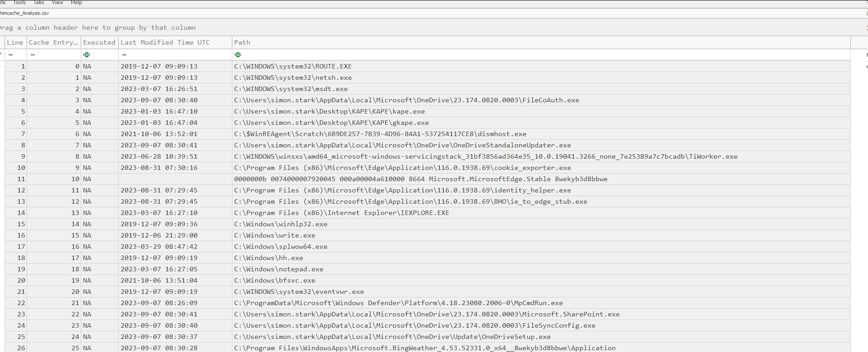Sort by Last Modified Time UTC header
This screenshot has width=868, height=352.
pos(165,42)
